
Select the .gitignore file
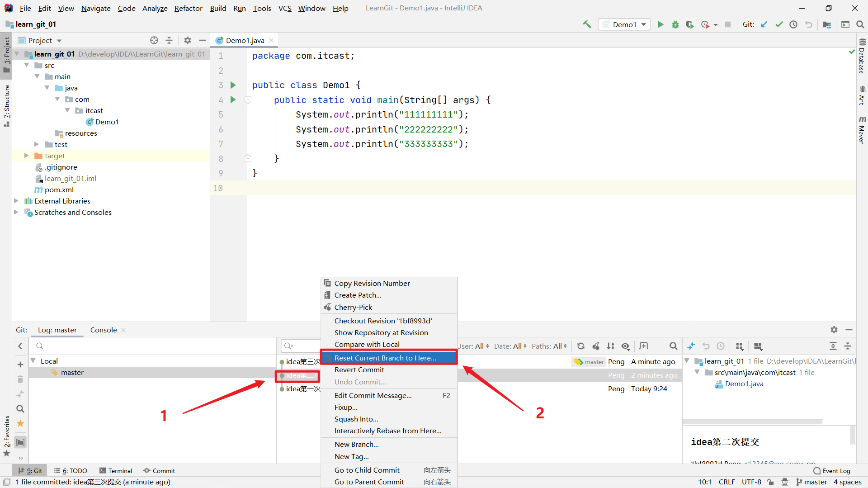pyautogui.click(x=61, y=167)
